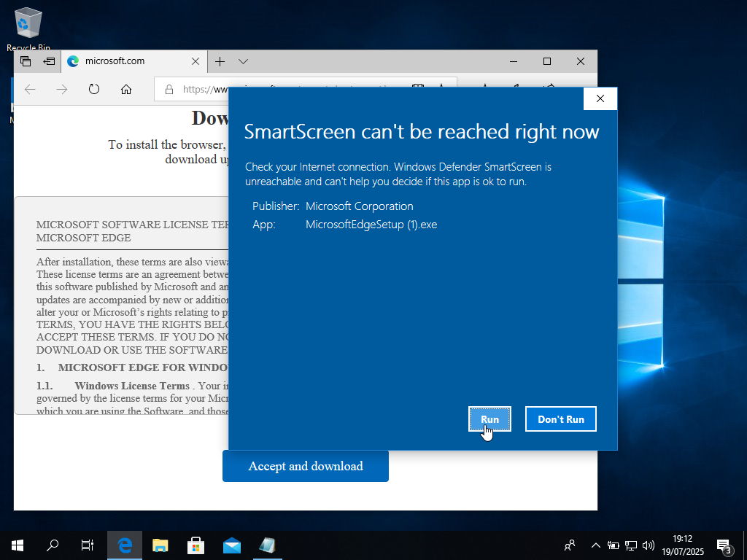Click Don't Run in the SmartScreen dialog

point(560,419)
